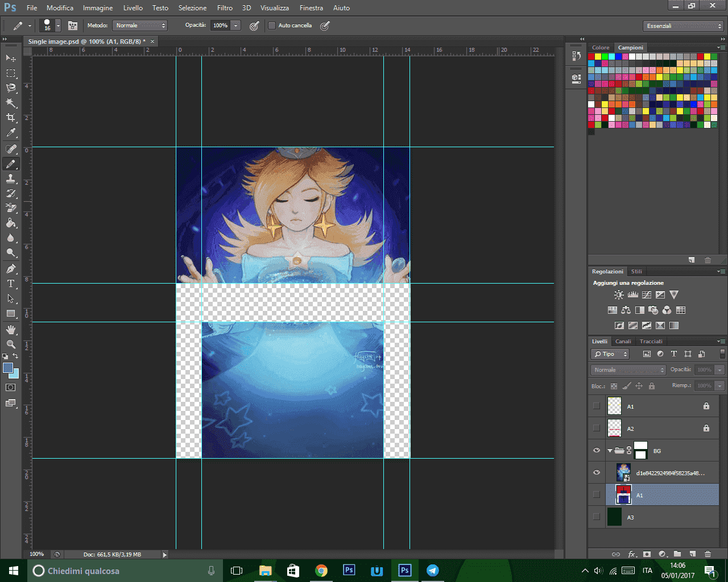The image size is (728, 582).
Task: Open the layer filter Tipo dropdown
Action: [x=610, y=354]
